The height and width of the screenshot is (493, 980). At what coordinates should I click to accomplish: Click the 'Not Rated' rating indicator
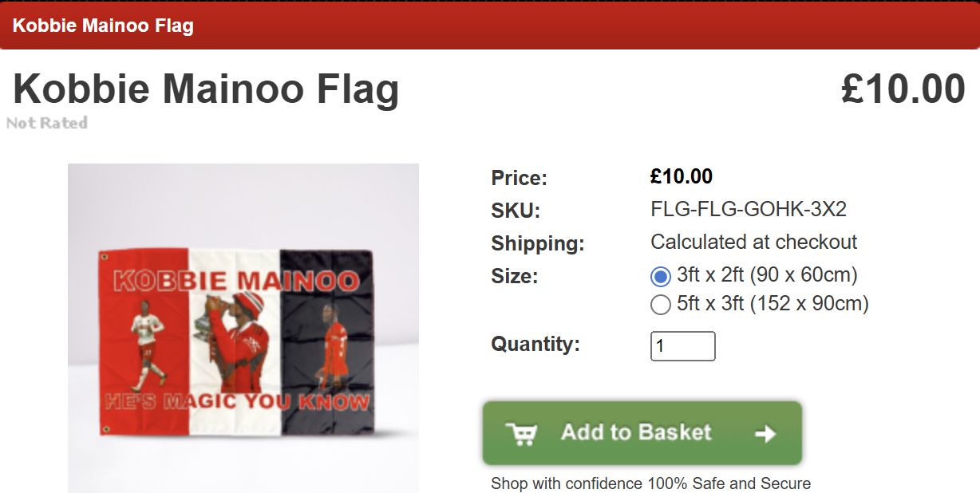pos(47,123)
